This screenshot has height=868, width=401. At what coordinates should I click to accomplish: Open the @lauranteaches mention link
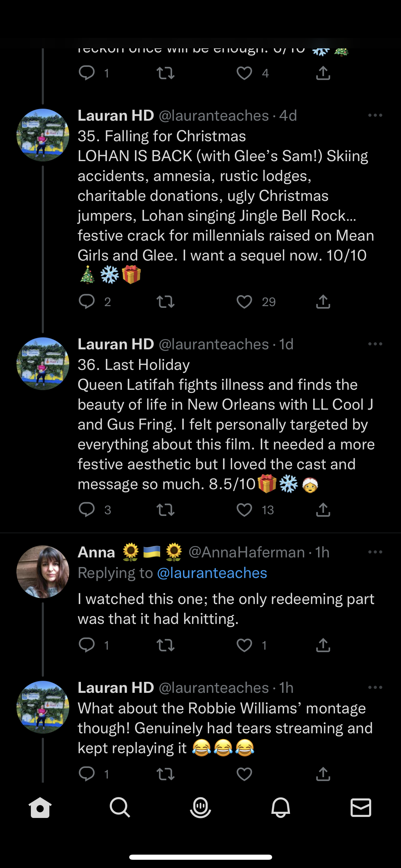pos(212,573)
